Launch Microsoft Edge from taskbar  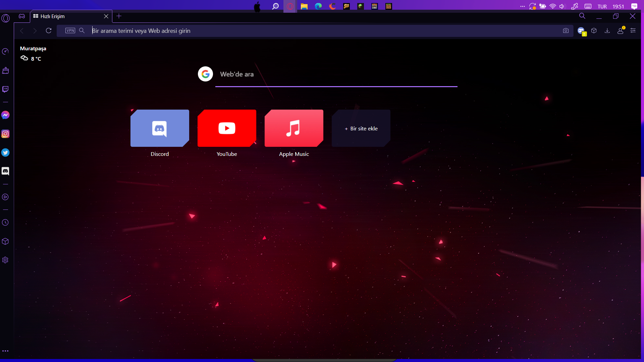(x=318, y=6)
